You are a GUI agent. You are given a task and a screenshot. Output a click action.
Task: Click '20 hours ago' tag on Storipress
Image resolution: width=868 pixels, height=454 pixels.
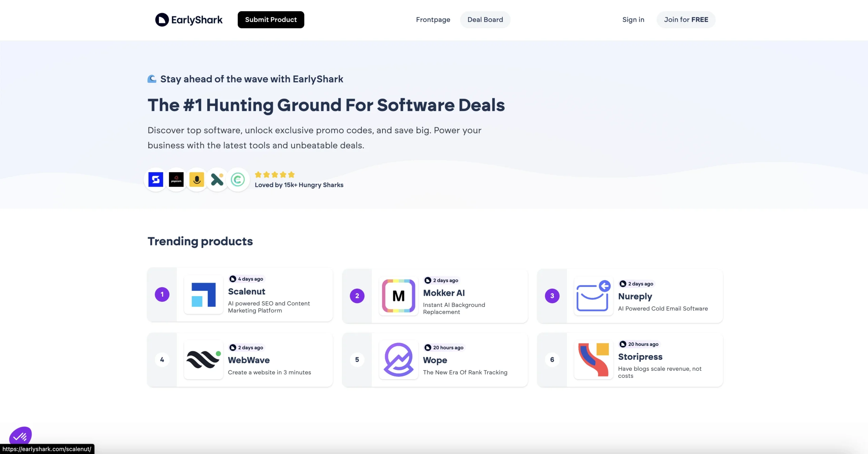[x=639, y=344]
